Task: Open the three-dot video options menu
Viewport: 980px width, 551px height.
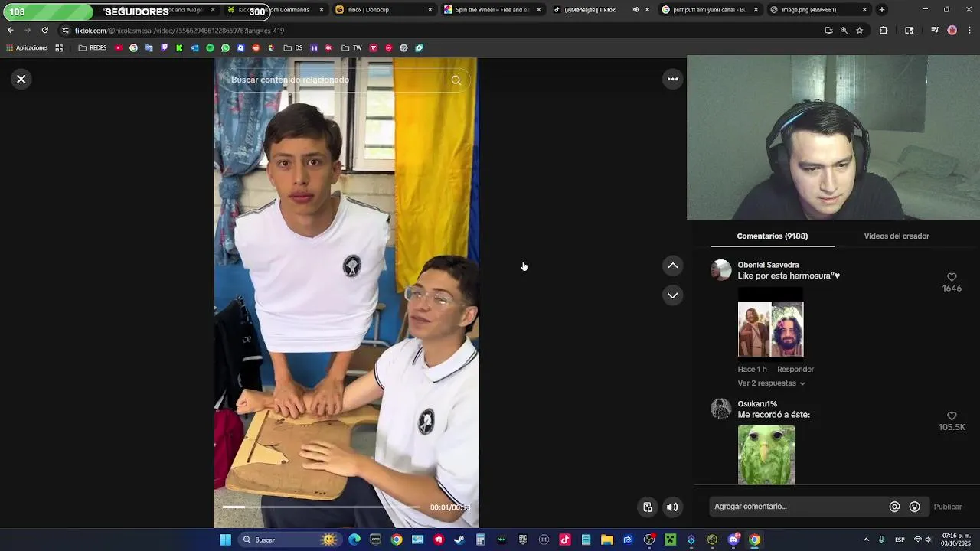Action: (x=672, y=79)
